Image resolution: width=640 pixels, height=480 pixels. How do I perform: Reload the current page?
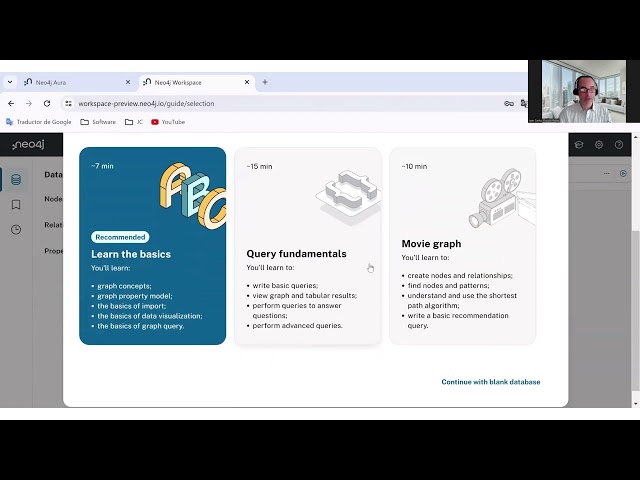(47, 104)
